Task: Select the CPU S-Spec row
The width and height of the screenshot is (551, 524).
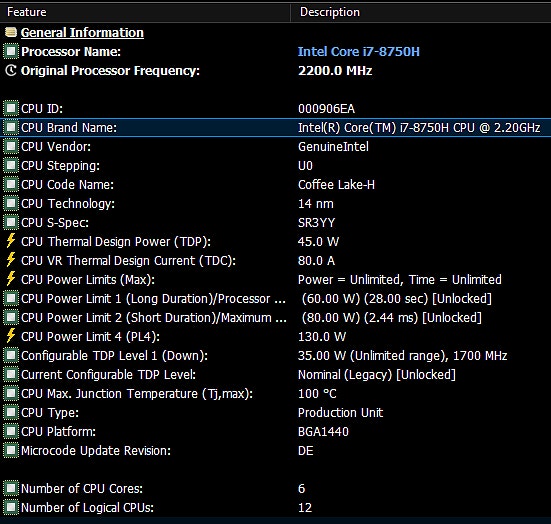Action: 276,222
